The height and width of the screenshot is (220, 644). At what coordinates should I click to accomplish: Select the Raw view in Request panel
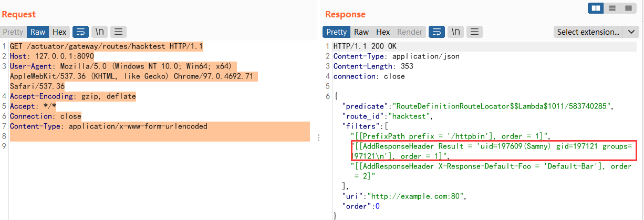coord(38,32)
